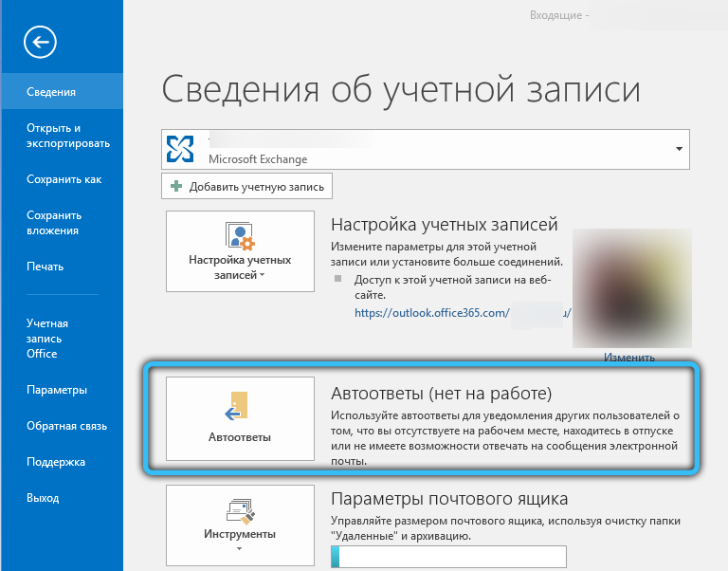Image resolution: width=728 pixels, height=571 pixels.
Task: Click the green plus add account icon
Action: [176, 187]
